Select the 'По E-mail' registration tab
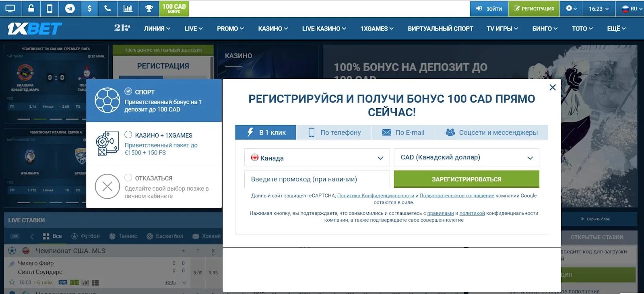Viewport: 644px width, 294px height. [x=403, y=132]
